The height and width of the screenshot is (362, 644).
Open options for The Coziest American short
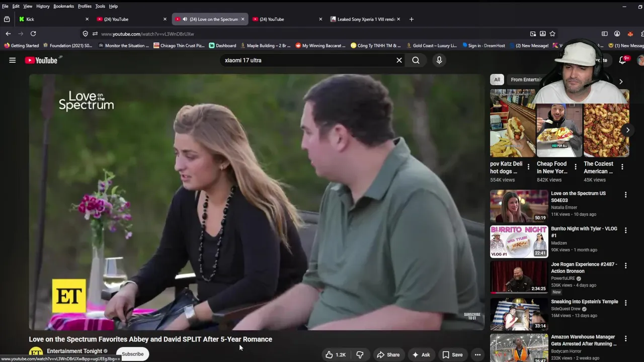pyautogui.click(x=622, y=167)
